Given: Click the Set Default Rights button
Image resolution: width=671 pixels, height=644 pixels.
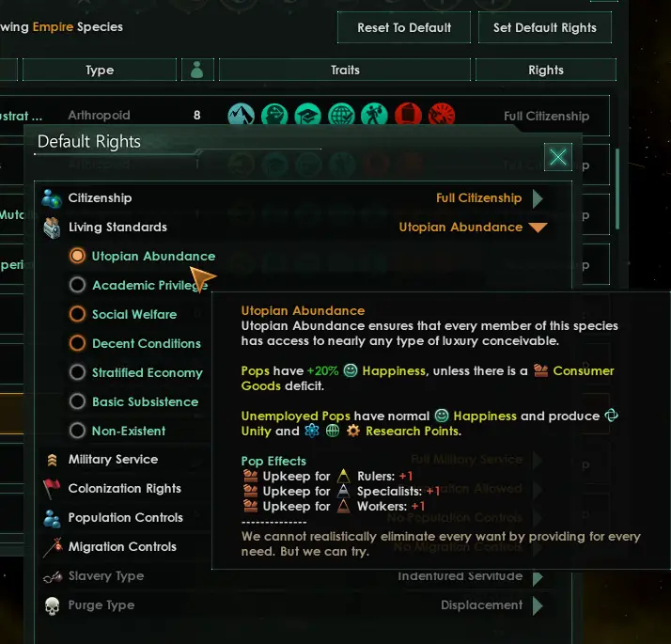Looking at the screenshot, I should [545, 28].
